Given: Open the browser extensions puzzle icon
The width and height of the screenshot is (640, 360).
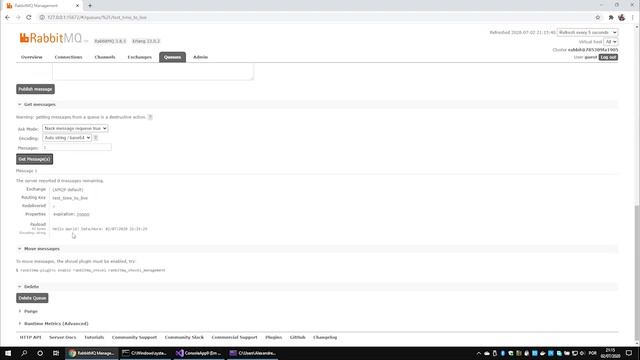Looking at the screenshot, I should [x=611, y=18].
